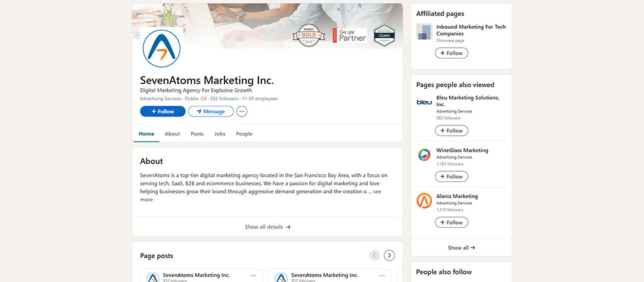Open the People tab
644x282 pixels.
245,133
